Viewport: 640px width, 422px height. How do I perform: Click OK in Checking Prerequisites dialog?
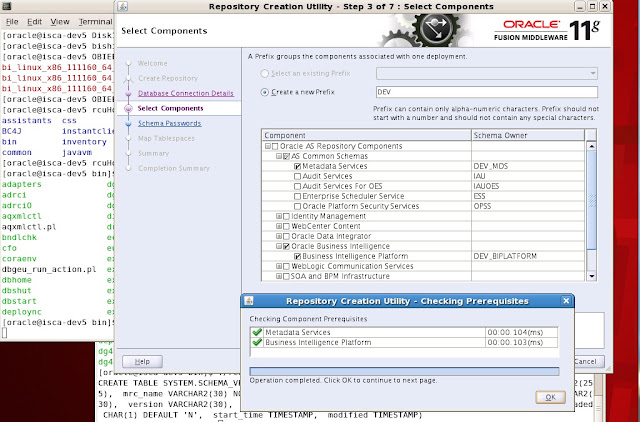(550, 397)
